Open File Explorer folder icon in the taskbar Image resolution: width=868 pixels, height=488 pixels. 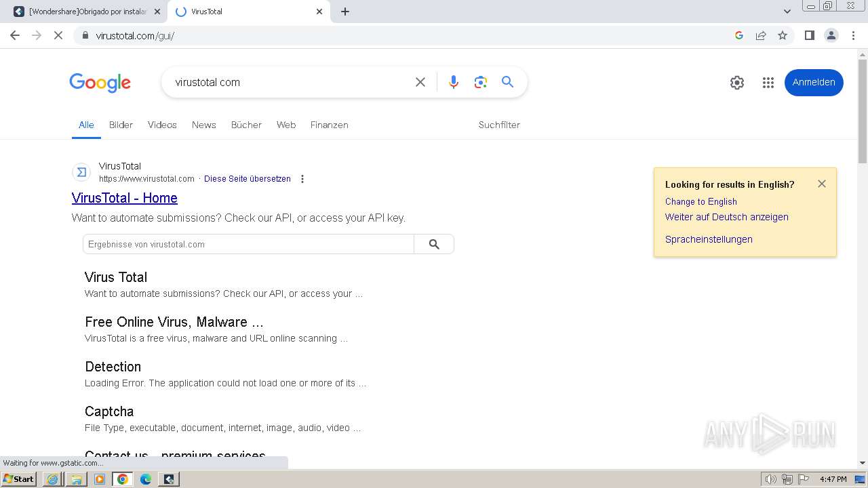tap(77, 479)
